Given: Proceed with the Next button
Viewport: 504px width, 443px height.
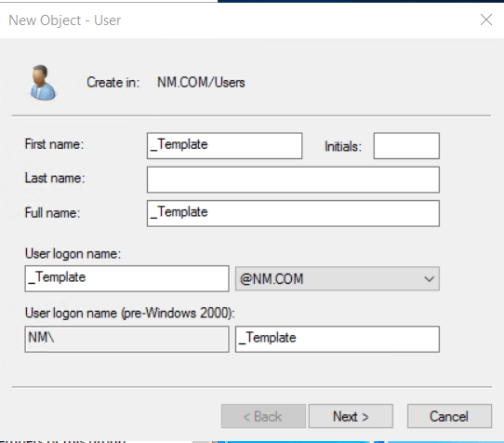Looking at the screenshot, I should point(351,416).
